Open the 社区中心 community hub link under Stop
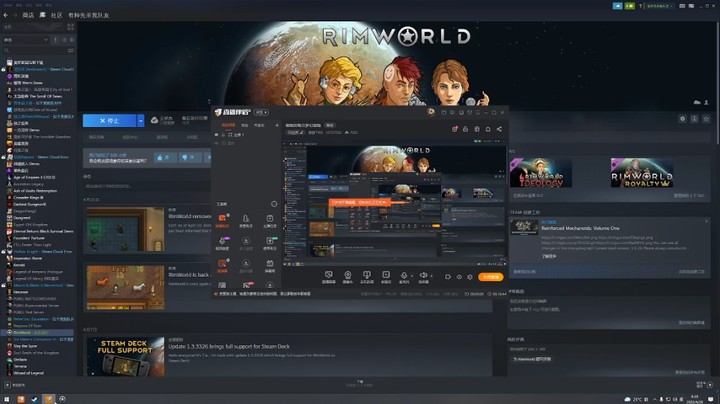The image size is (720, 404). [x=130, y=137]
